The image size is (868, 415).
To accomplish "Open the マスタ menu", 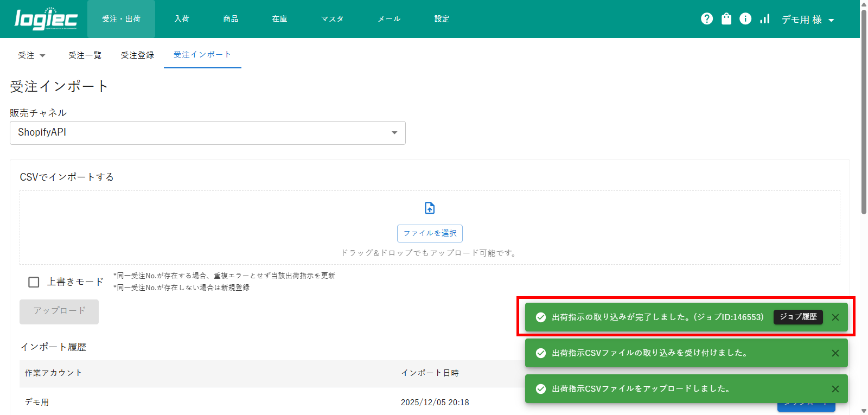I will point(332,19).
